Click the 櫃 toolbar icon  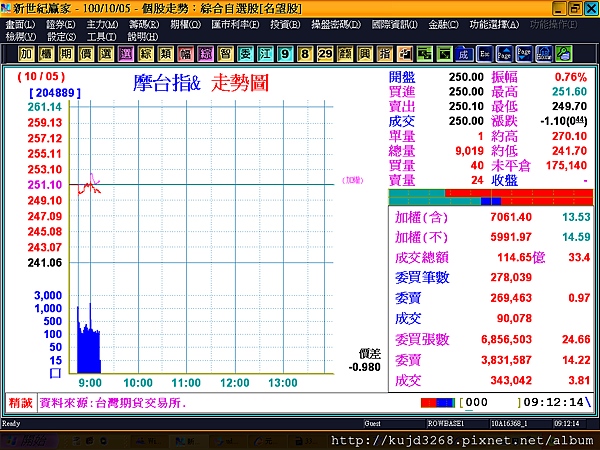click(x=46, y=54)
